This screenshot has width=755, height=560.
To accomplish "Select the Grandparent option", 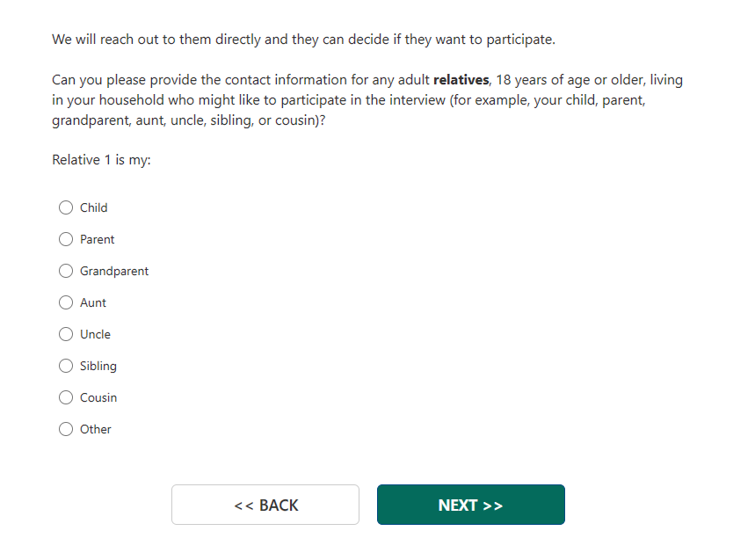I will click(66, 271).
